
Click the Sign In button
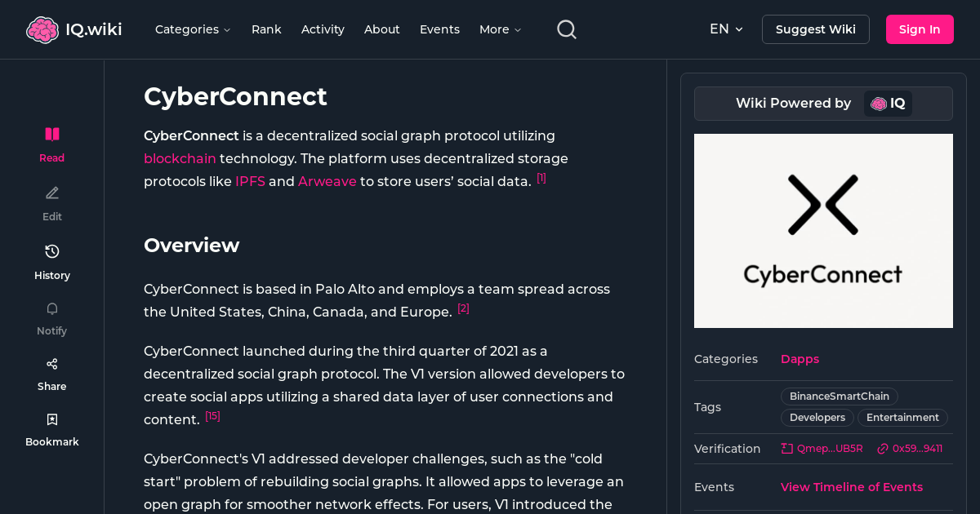click(x=920, y=29)
